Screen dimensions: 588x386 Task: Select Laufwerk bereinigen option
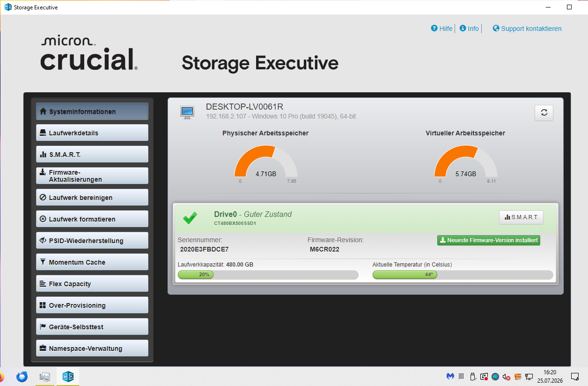pos(92,197)
